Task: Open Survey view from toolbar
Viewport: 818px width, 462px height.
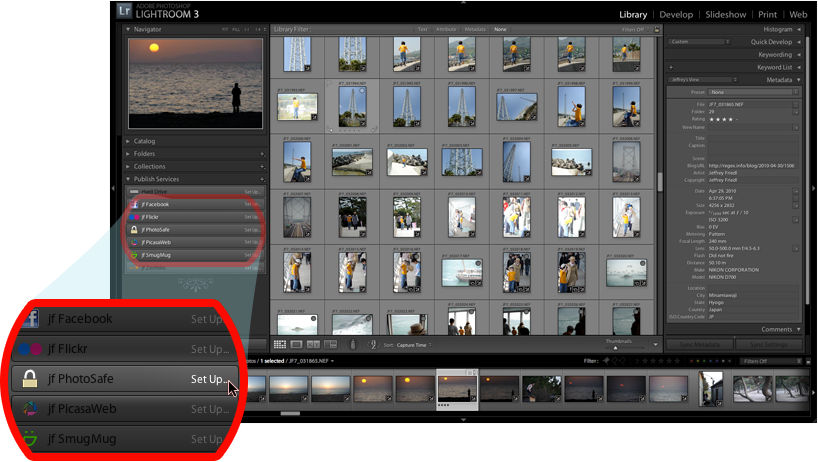Action: tap(330, 345)
